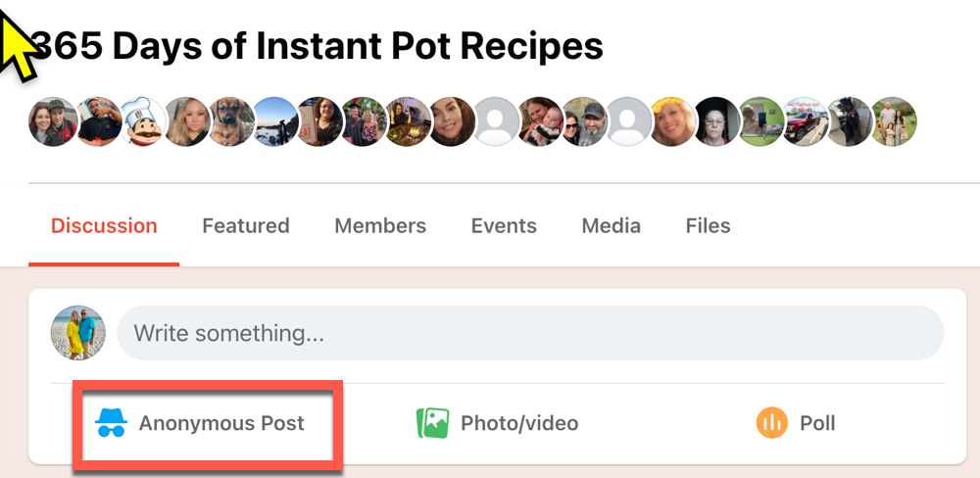The height and width of the screenshot is (478, 980).
Task: Open the Featured tab
Action: click(246, 225)
